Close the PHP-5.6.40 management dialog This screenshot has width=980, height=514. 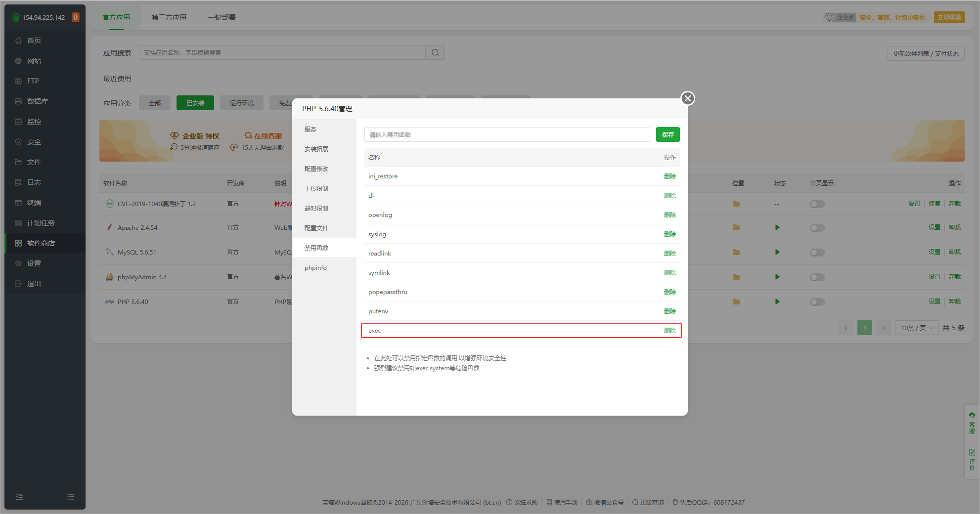[x=687, y=98]
